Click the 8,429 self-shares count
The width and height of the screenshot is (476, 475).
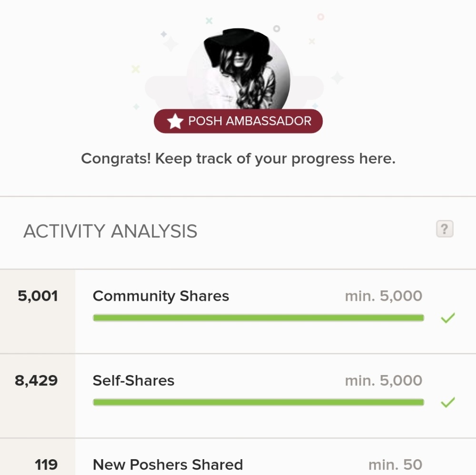pos(36,381)
